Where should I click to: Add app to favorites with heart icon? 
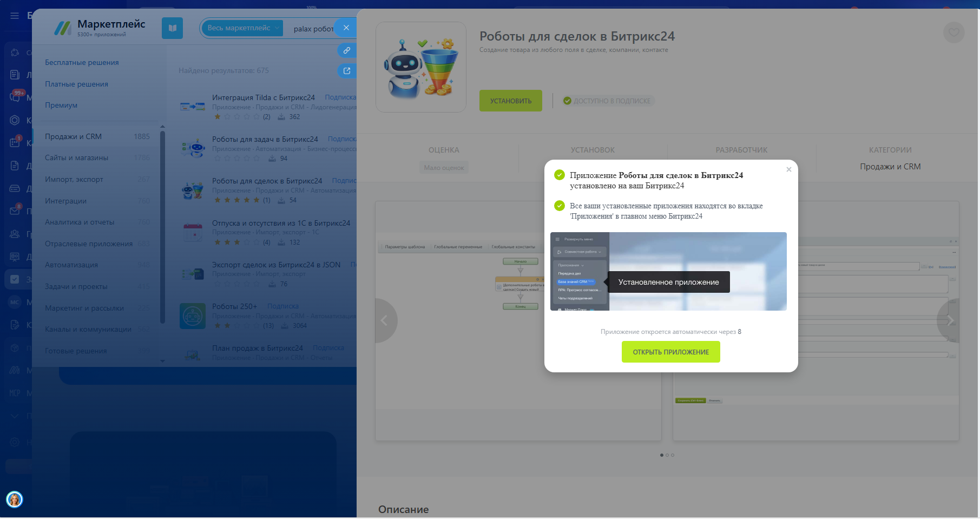click(x=953, y=32)
